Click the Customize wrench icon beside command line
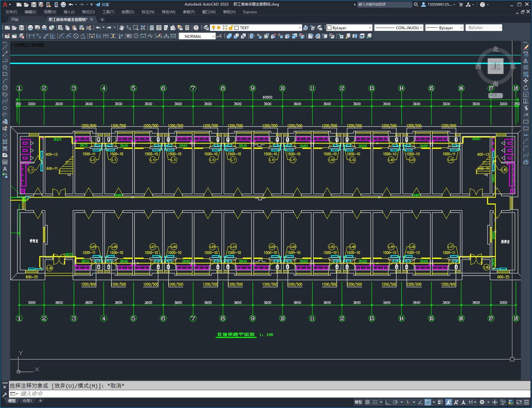The image size is (532, 408). 5,394
